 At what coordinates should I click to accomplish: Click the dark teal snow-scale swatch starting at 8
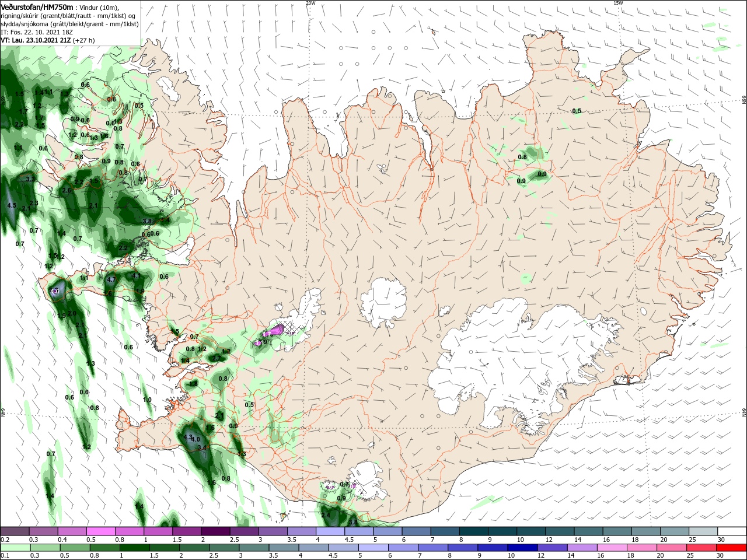point(474,531)
